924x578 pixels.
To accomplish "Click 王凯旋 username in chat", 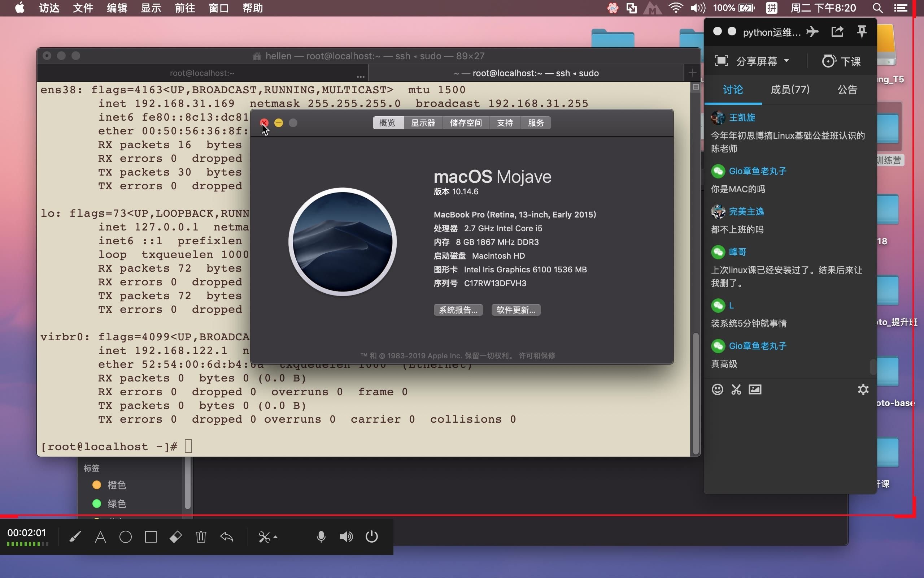I will click(x=742, y=118).
